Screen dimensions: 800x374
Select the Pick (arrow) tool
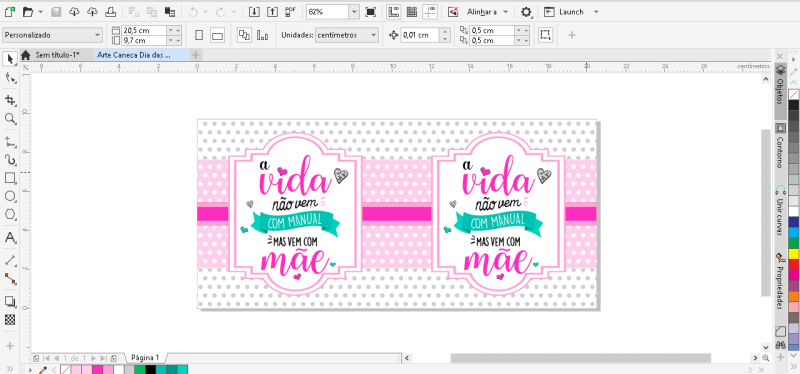pos(10,59)
